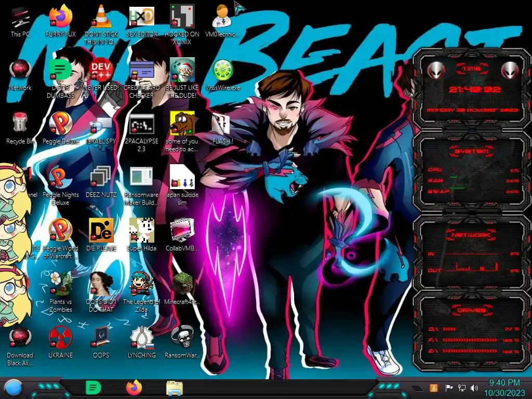Select the VLC cone DONT STICK icon
The width and height of the screenshot is (532, 399).
101,25
